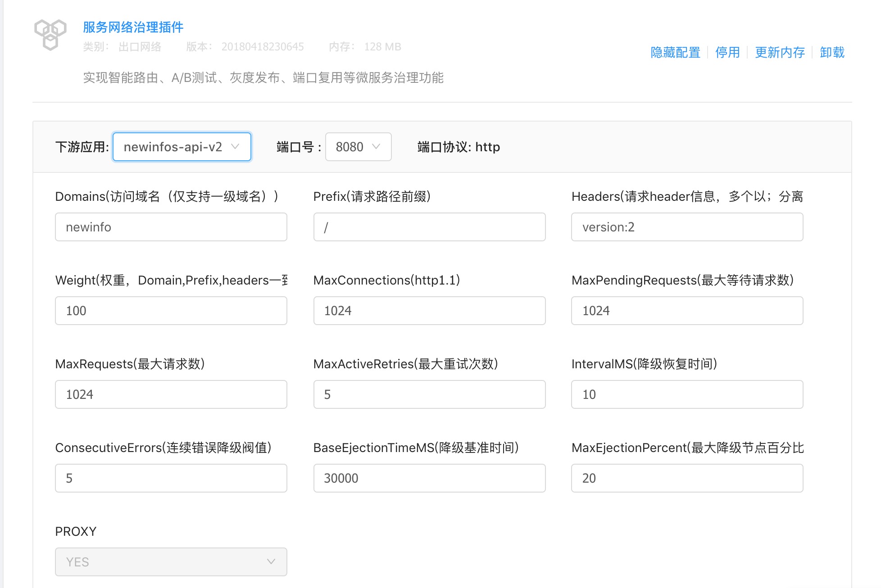Open the PROXY dropdown set to YES
Screen dimensions: 881x588
point(171,561)
